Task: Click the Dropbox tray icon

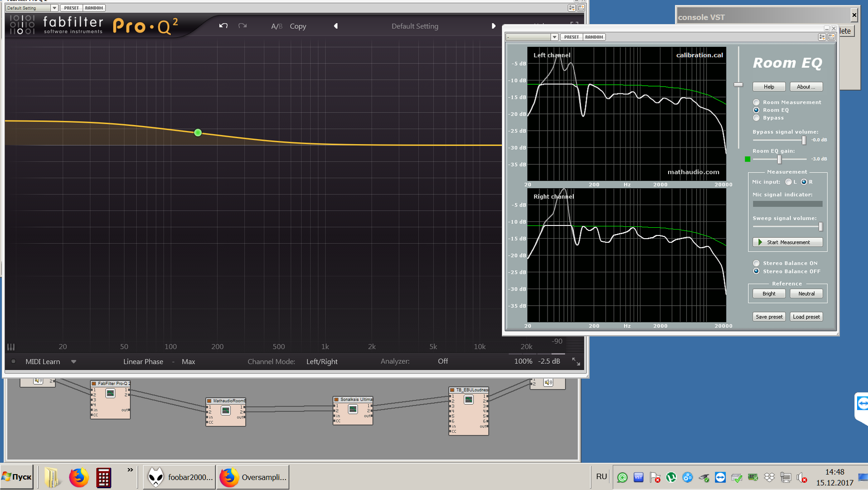Action: pos(769,477)
